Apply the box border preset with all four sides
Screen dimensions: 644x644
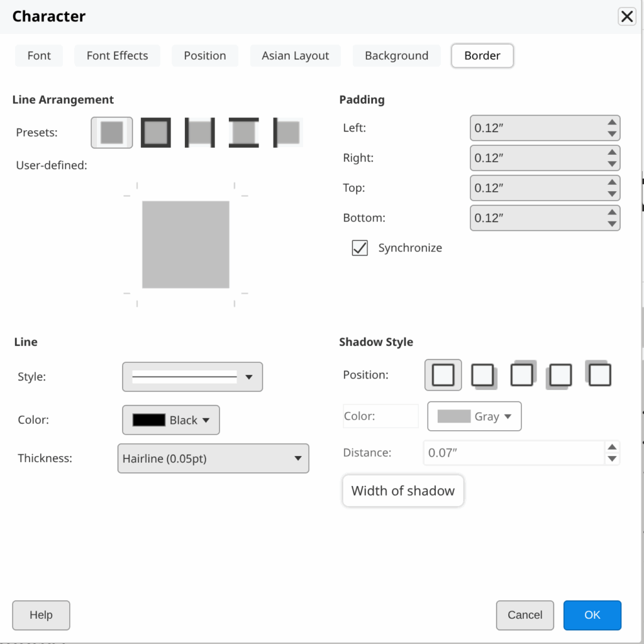(x=155, y=133)
